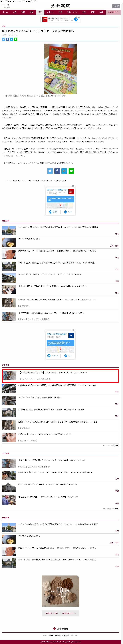
Task: Open ナノレベル空間で分析 article in 関連記事
Action: [58, 227]
